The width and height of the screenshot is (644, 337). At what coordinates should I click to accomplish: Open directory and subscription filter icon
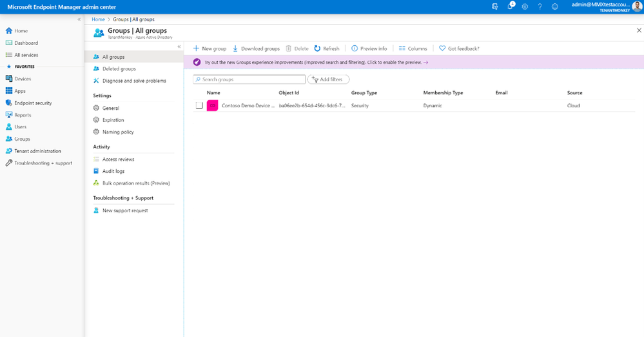tap(495, 6)
